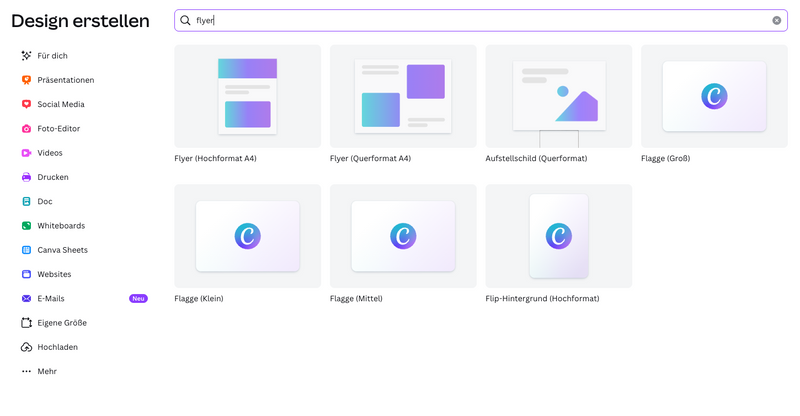Click the Social Media heart icon
Image resolution: width=800 pixels, height=416 pixels.
pos(26,104)
